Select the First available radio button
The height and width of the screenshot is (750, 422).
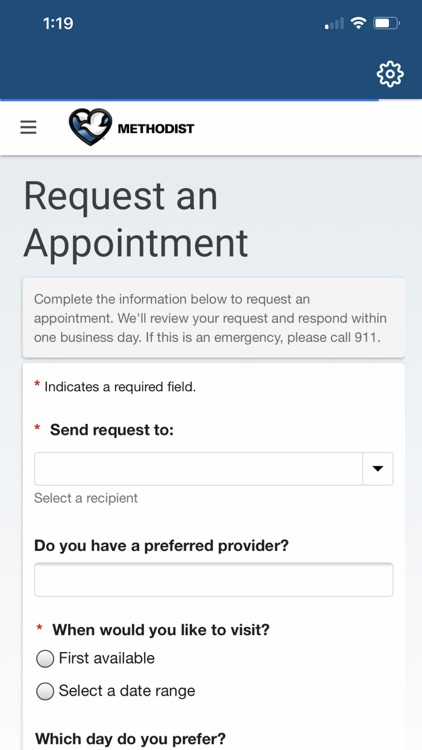(45, 659)
